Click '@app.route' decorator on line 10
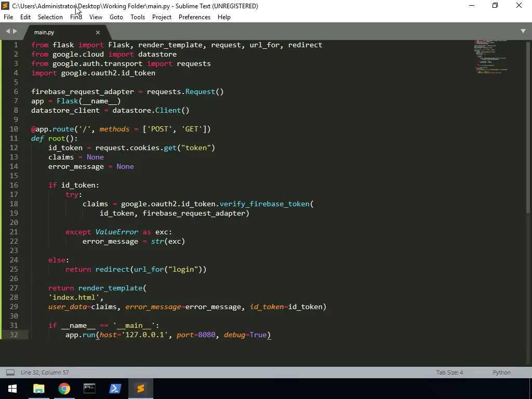The width and height of the screenshot is (532, 399). pyautogui.click(x=52, y=129)
